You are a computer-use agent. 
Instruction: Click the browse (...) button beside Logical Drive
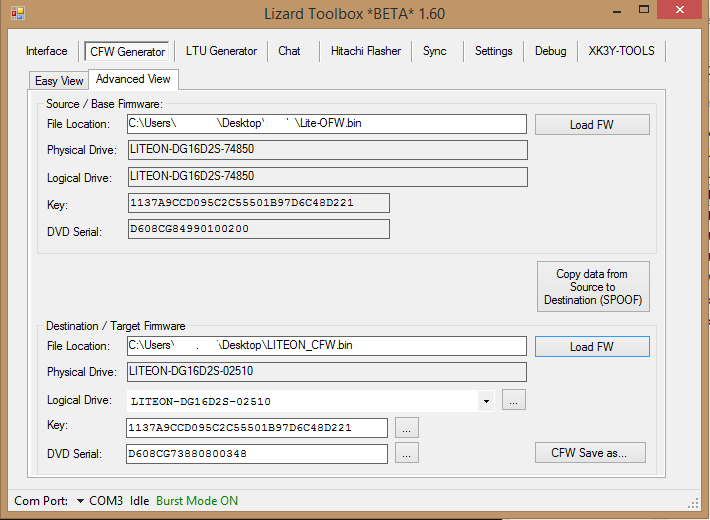(513, 400)
